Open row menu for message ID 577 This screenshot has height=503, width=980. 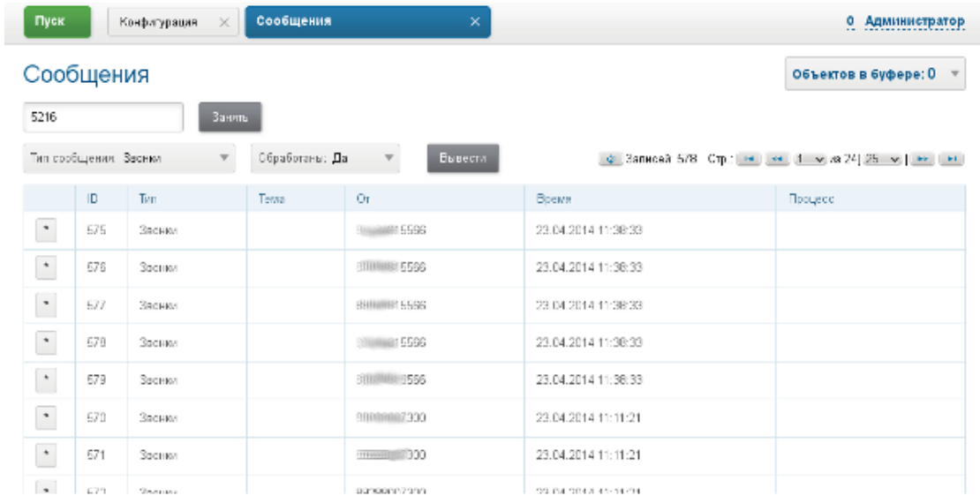46,305
